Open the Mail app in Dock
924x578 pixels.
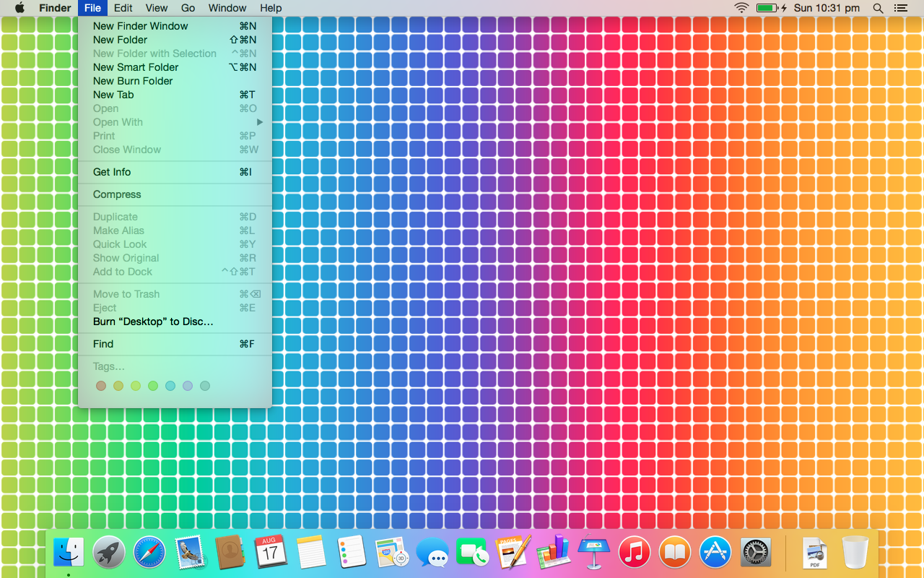(191, 553)
